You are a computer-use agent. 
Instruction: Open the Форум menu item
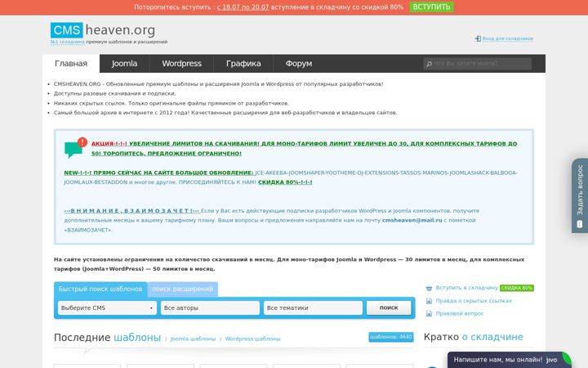click(299, 64)
